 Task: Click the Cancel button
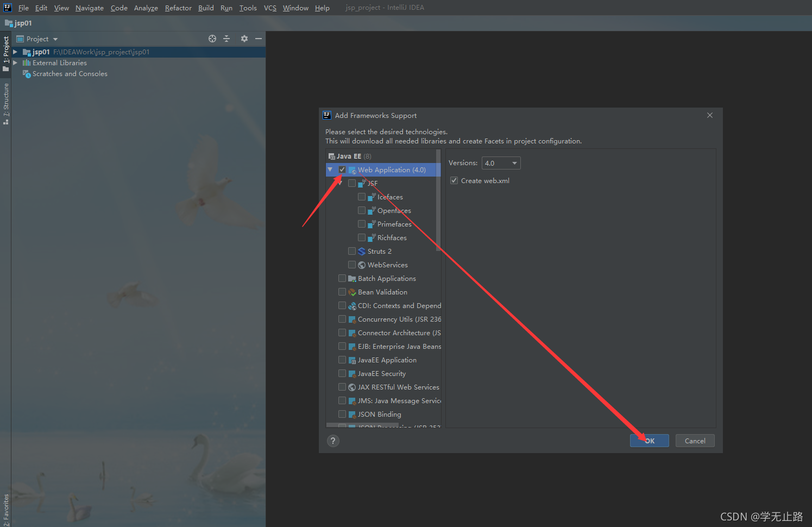[x=695, y=441]
